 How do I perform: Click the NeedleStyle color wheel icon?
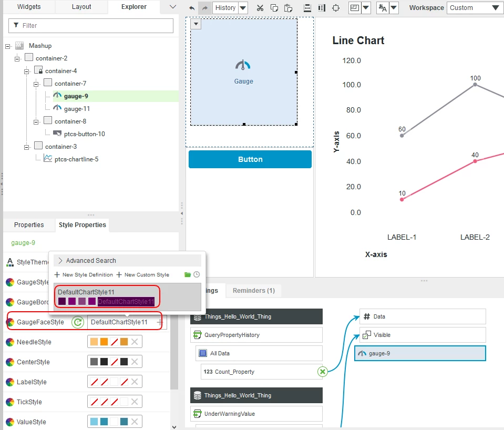point(10,342)
